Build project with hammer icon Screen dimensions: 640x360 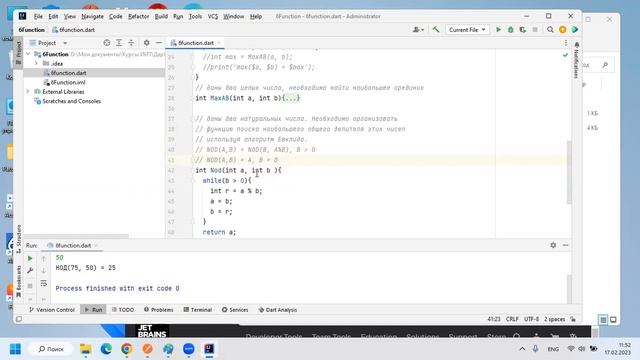(436, 30)
